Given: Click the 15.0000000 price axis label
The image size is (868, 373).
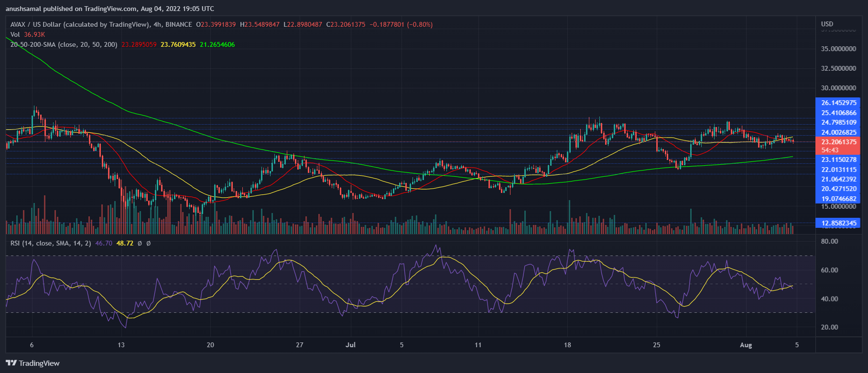Looking at the screenshot, I should tap(838, 206).
